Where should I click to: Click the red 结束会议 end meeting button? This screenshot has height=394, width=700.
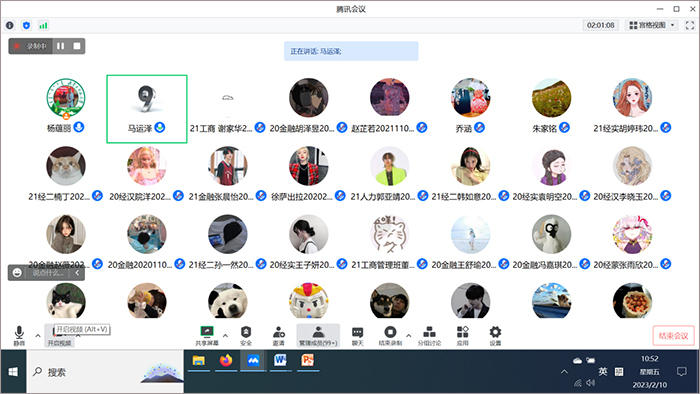(673, 336)
